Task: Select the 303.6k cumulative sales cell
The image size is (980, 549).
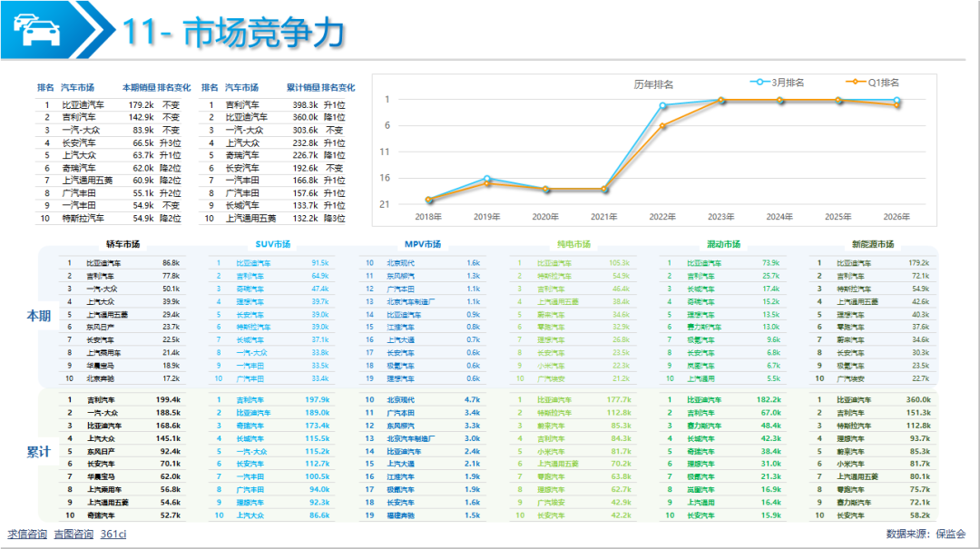Action: pos(305,130)
